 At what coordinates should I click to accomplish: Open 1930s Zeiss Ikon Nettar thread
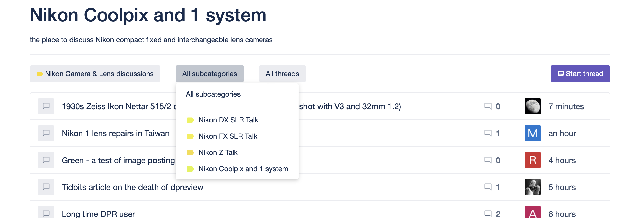[119, 106]
